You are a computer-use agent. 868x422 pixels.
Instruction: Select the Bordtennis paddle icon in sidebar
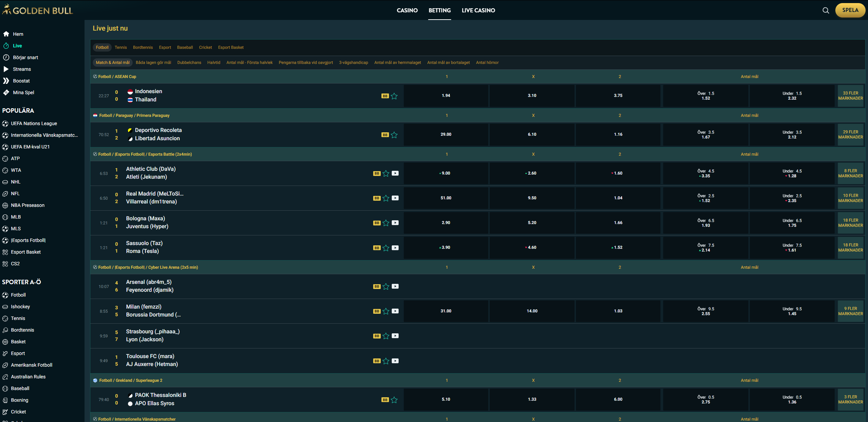(x=5, y=330)
